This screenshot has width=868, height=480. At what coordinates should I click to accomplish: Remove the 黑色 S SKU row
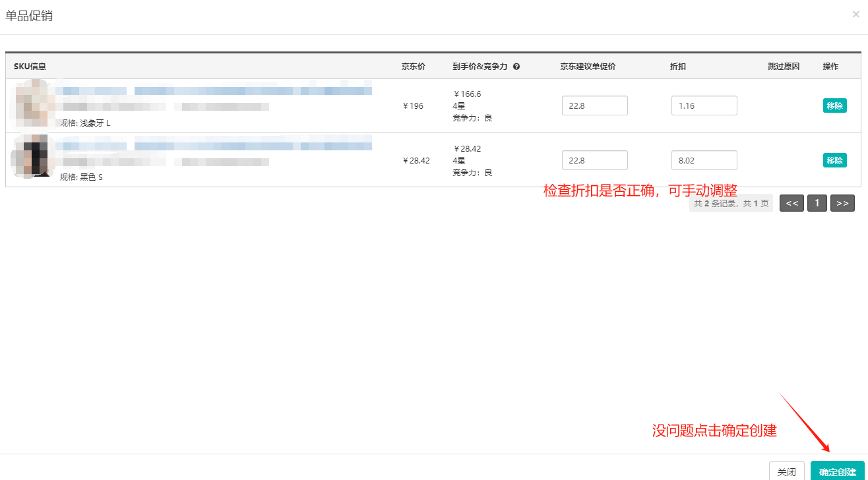click(834, 160)
